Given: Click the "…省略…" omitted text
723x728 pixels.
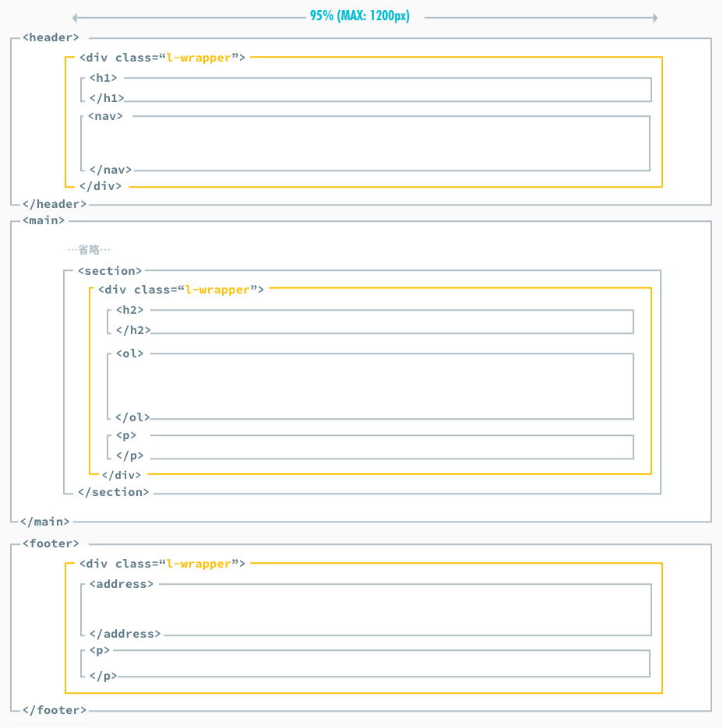Looking at the screenshot, I should [89, 250].
